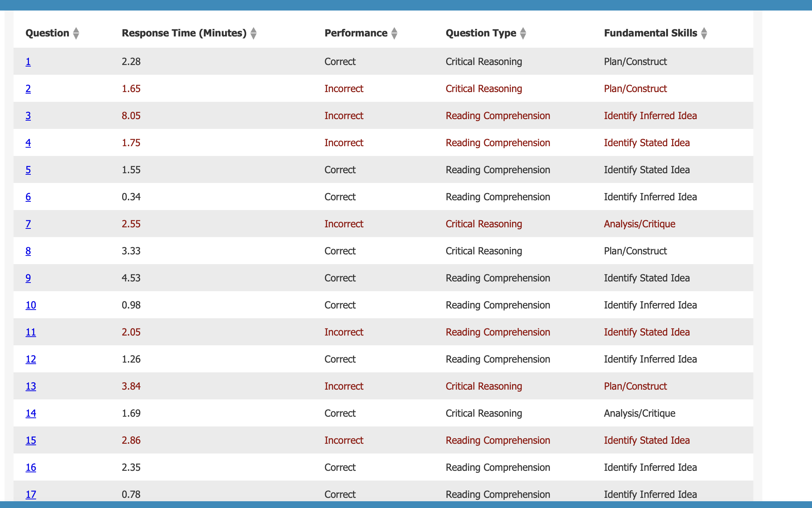Open question 3 link

(28, 116)
